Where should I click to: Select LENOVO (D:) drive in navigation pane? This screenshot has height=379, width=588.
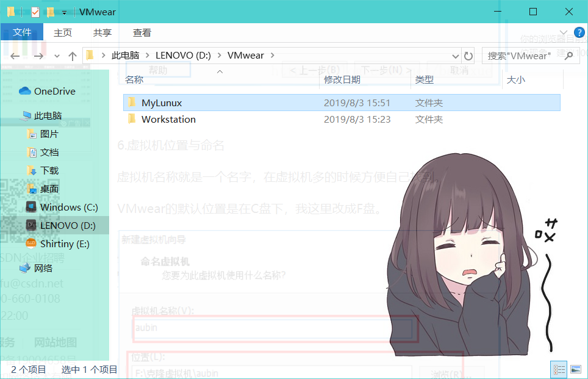pos(68,226)
